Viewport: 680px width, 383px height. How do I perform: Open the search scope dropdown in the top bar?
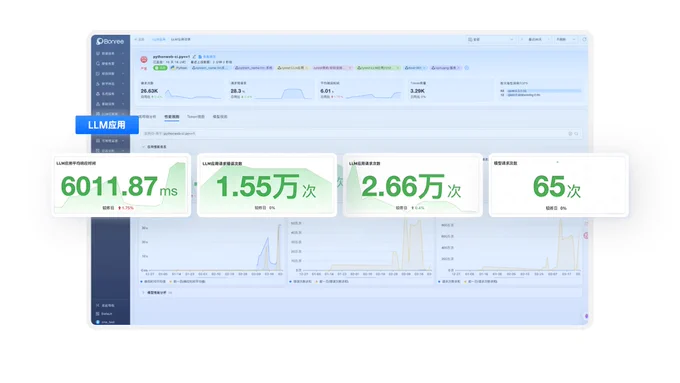490,39
